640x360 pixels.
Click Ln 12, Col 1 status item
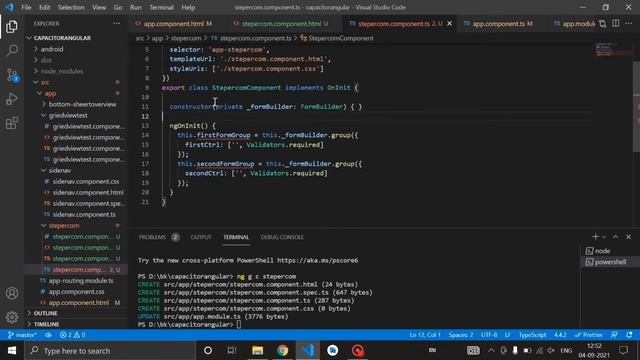(425, 335)
